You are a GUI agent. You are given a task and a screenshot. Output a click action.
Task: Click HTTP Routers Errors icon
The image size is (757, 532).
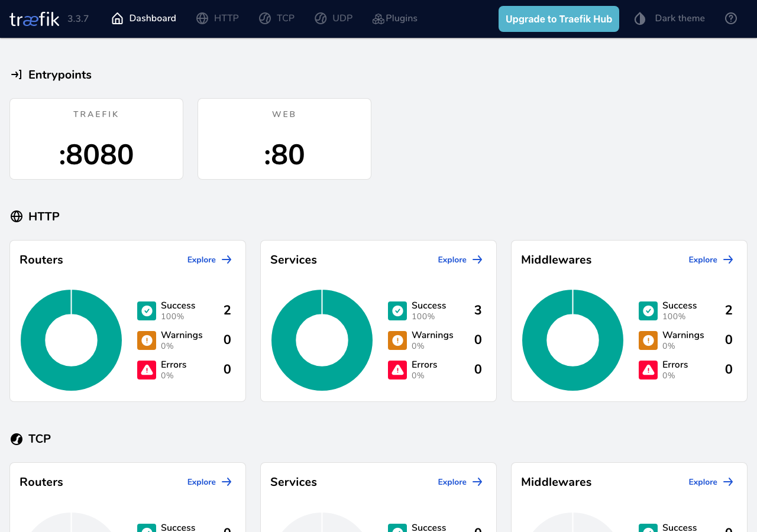coord(147,370)
